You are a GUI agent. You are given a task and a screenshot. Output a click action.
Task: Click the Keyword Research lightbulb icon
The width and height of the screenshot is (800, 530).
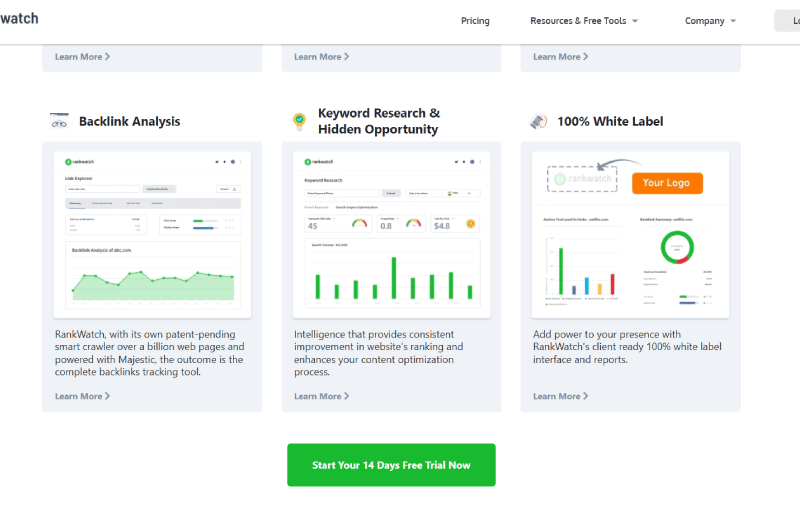(299, 121)
